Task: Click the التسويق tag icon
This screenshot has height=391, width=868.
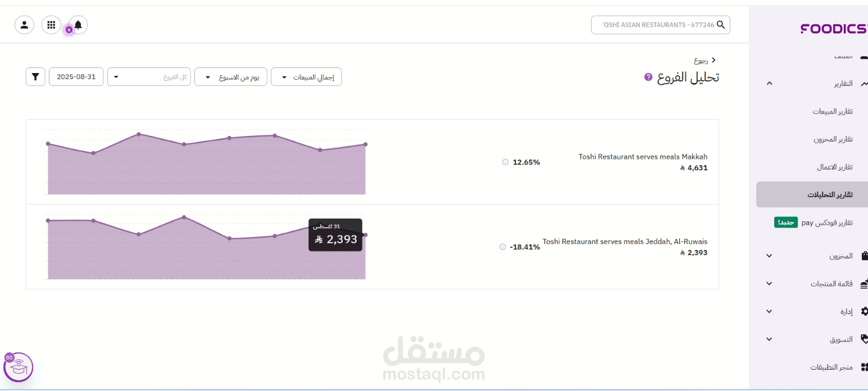Action: (x=864, y=339)
